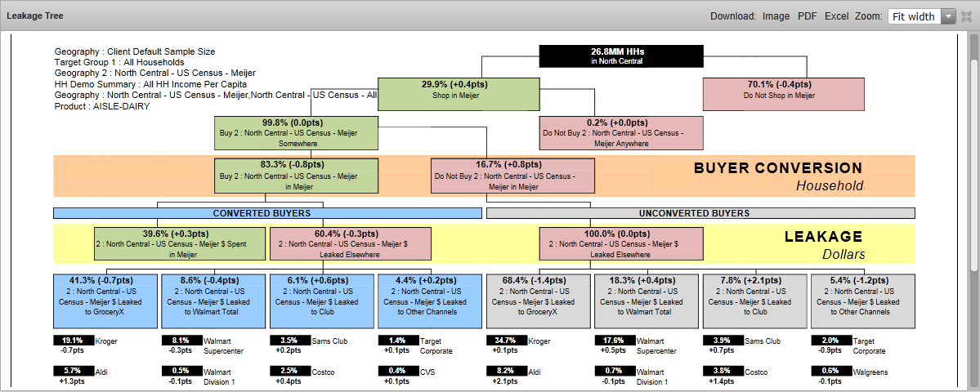Click the Converted Buyers header bar
The width and height of the screenshot is (980, 392).
267,213
